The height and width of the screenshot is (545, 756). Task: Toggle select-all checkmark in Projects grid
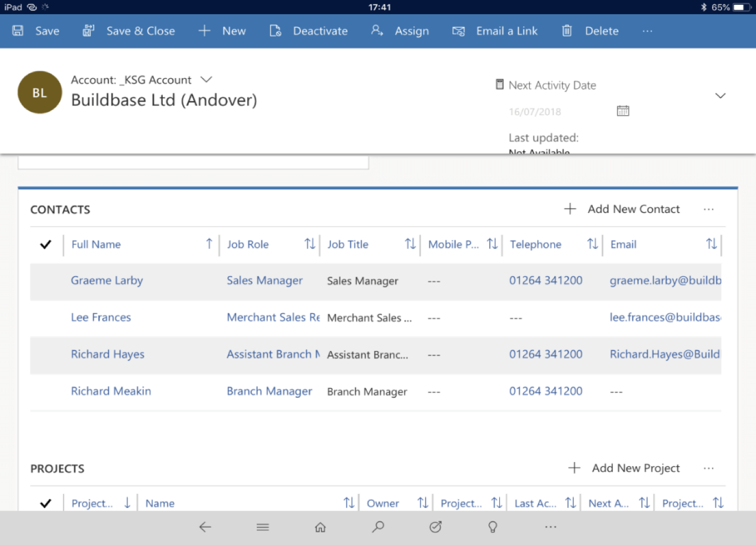pyautogui.click(x=46, y=503)
